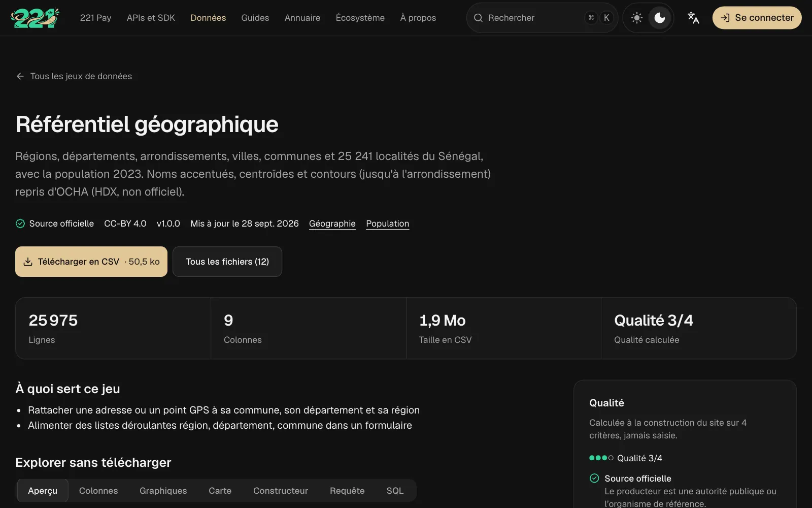Open the Guides menu item
Viewport: 812px width, 508px height.
coord(255,18)
